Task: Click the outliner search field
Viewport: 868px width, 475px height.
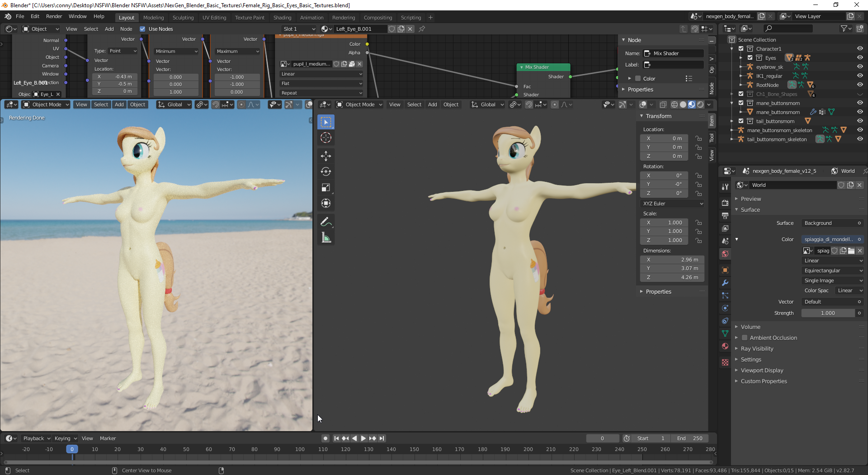Action: [x=788, y=28]
